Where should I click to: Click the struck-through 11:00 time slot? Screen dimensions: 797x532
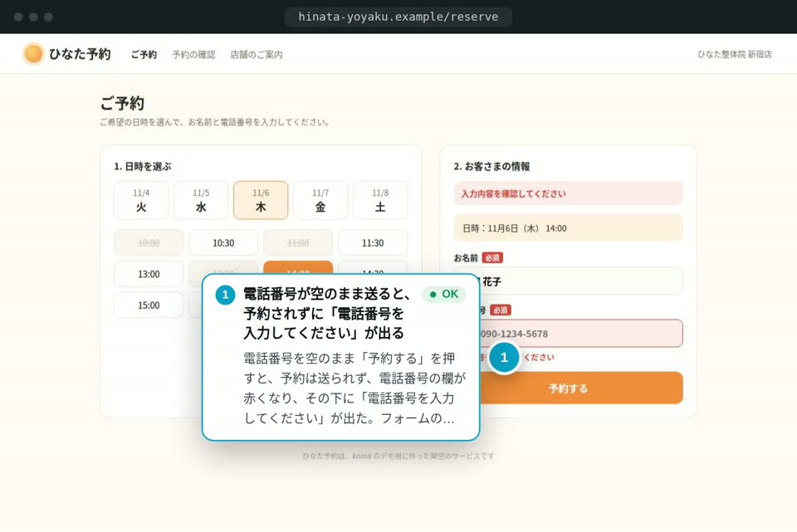[x=298, y=242]
